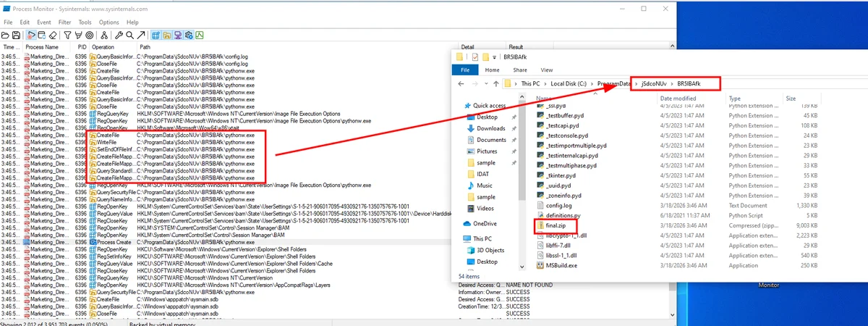The image size is (868, 326).
Task: Open the Filter menu
Action: point(64,22)
